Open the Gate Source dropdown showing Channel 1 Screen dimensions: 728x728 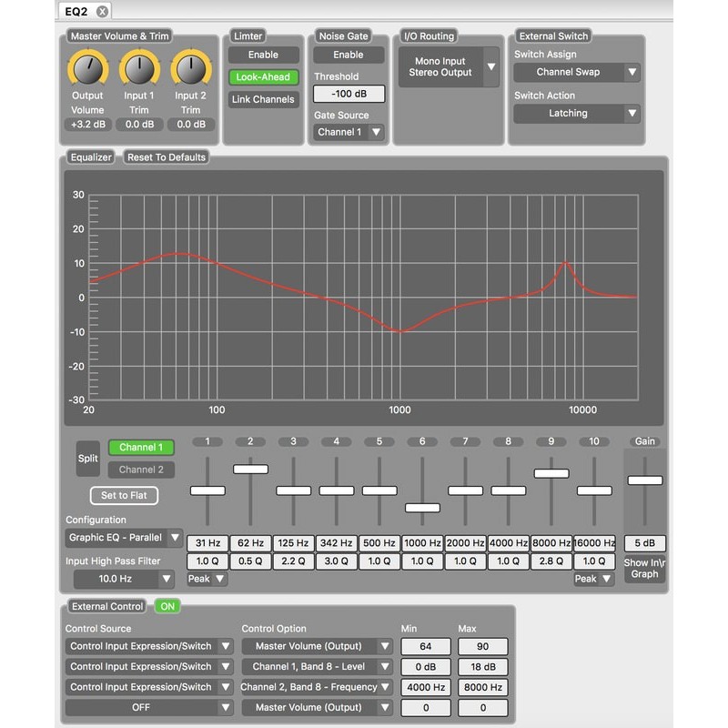(347, 132)
